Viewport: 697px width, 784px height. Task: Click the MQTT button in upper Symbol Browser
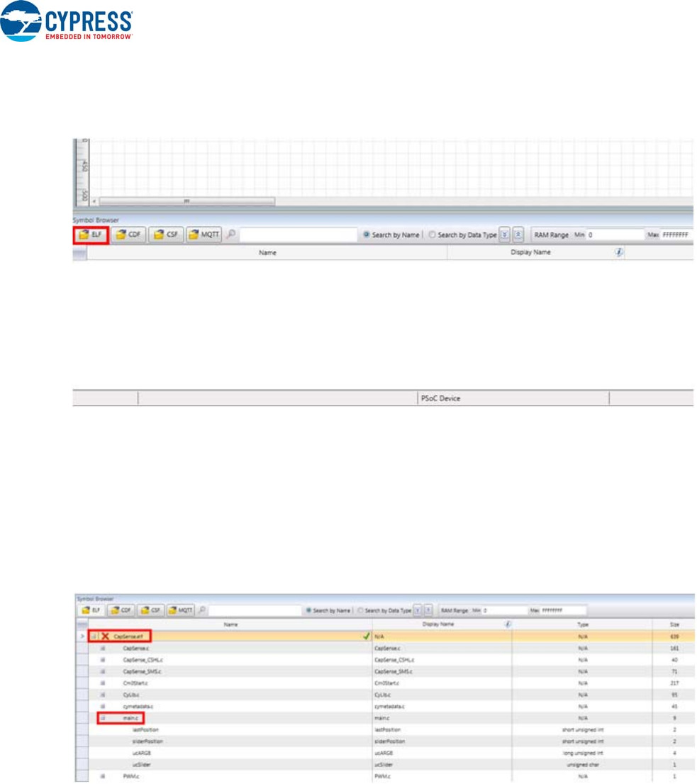point(203,235)
